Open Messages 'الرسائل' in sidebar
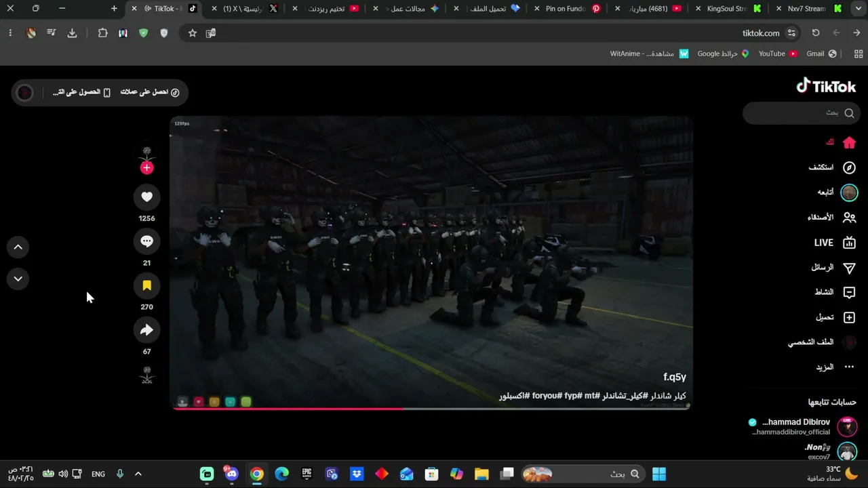Screen dimensions: 868x488 click(x=833, y=268)
